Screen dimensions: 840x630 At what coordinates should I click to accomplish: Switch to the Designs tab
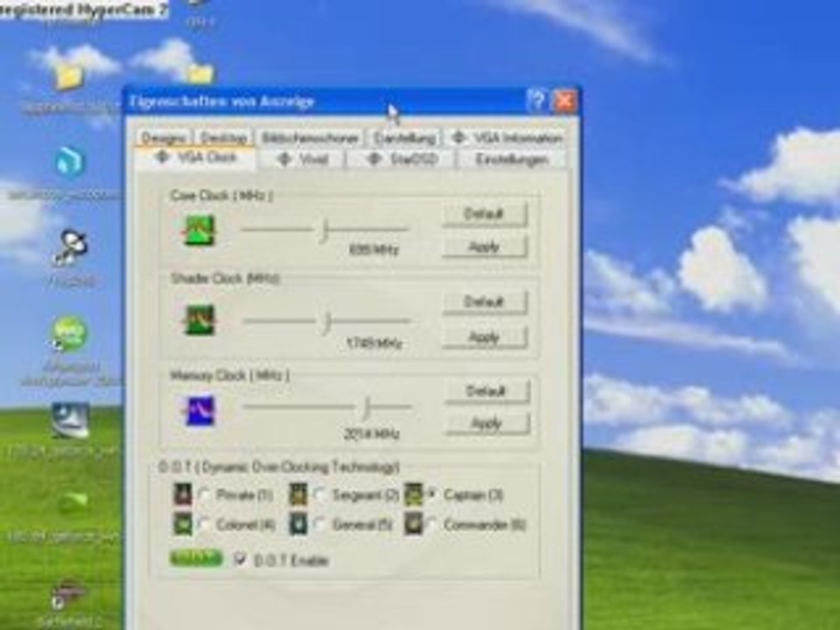click(164, 138)
